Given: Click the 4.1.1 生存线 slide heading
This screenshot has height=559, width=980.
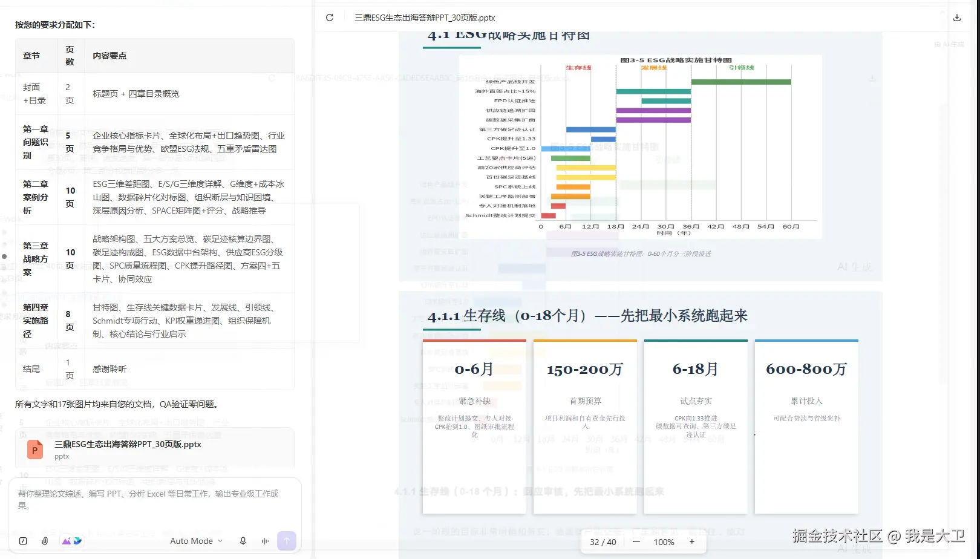Looking at the screenshot, I should pos(587,316).
